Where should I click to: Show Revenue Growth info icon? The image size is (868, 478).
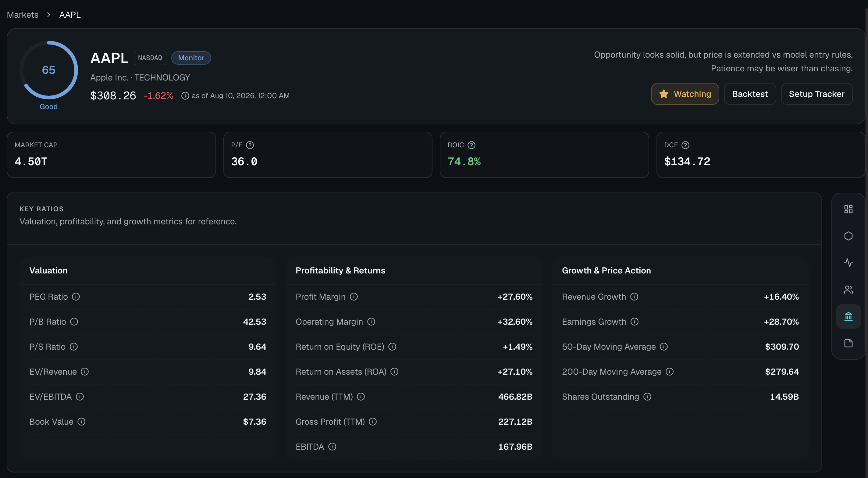(635, 297)
